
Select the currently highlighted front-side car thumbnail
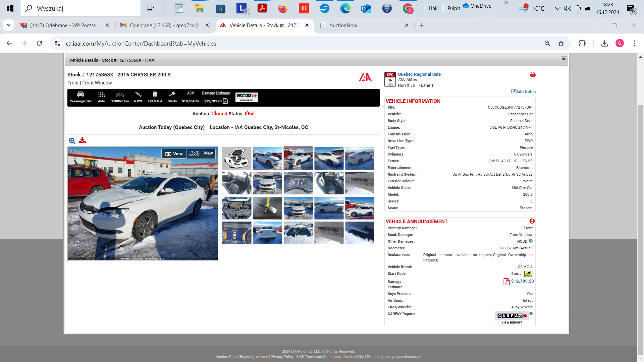(298, 158)
